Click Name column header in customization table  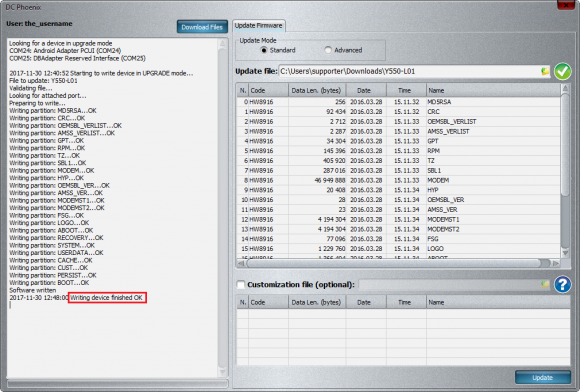(x=498, y=302)
